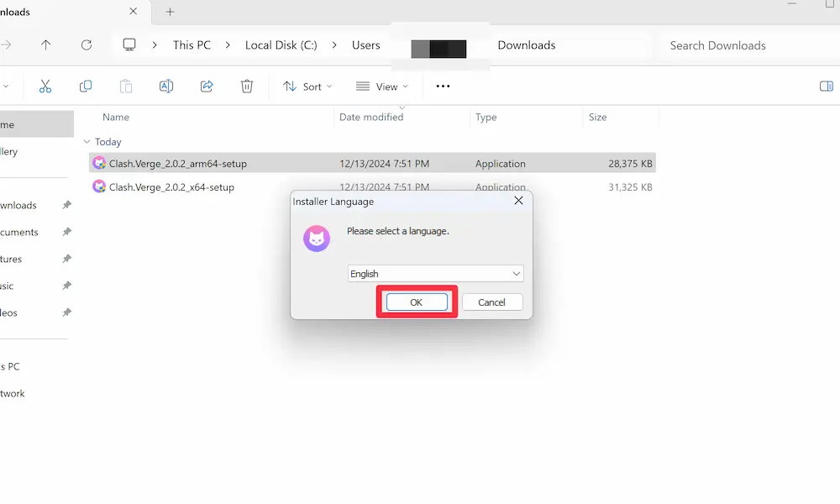Open the language dropdown showing English
The width and height of the screenshot is (840, 504).
(x=435, y=274)
